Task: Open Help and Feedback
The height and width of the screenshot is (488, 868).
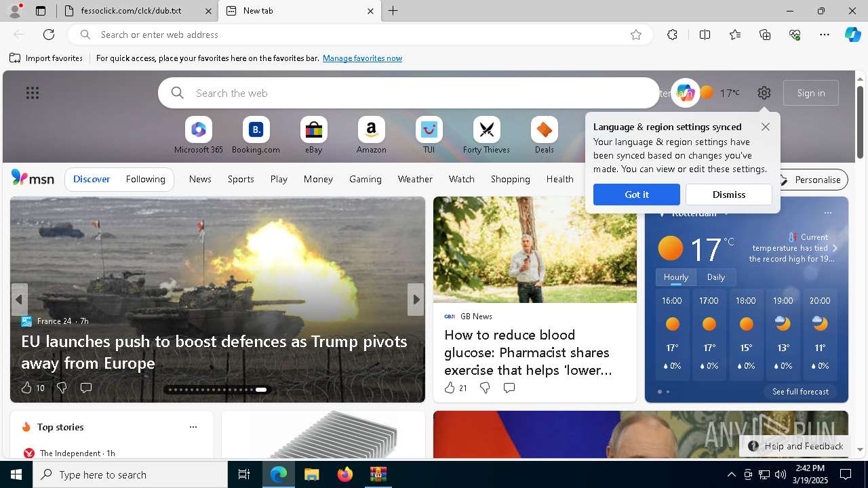Action: [x=795, y=446]
